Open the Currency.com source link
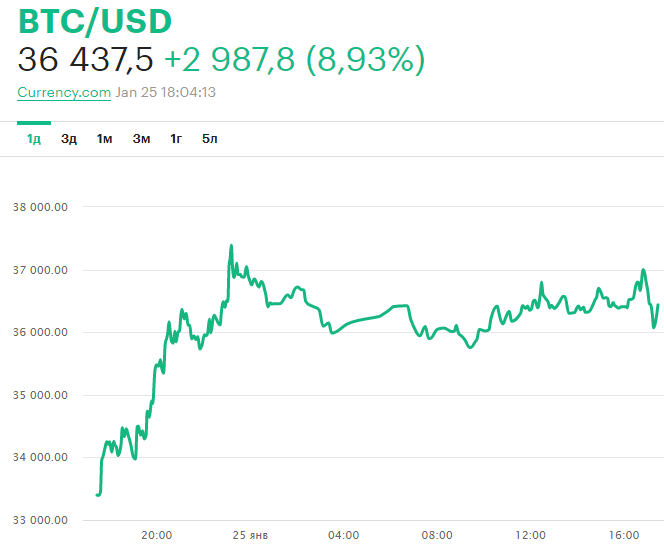The image size is (664, 545). point(64,92)
